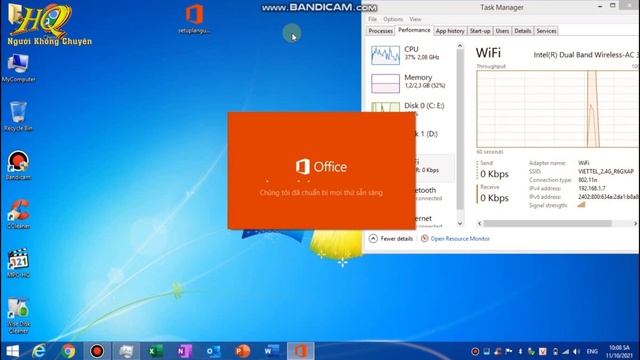The image size is (640, 360).
Task: Switch to the Start-up tab
Action: click(x=480, y=31)
